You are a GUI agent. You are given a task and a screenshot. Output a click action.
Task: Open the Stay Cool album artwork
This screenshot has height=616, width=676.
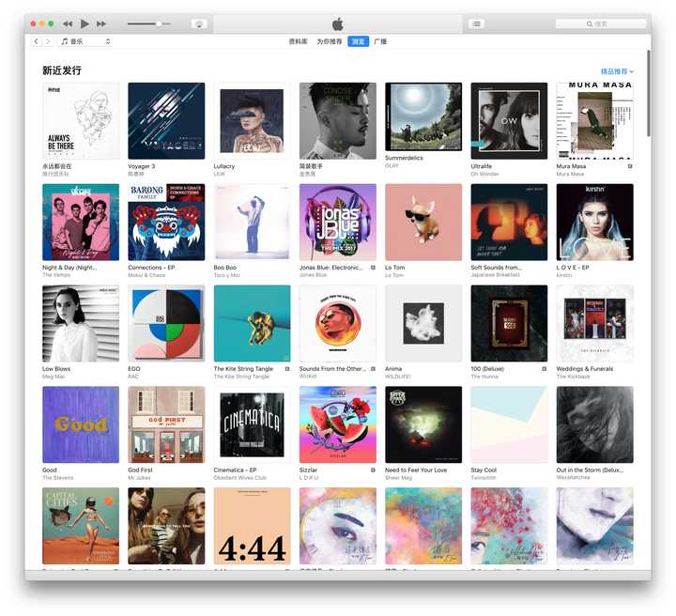click(x=509, y=425)
